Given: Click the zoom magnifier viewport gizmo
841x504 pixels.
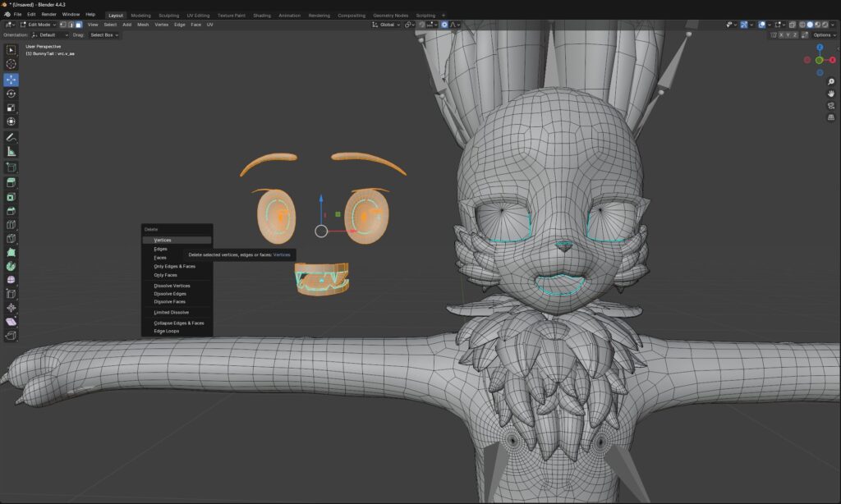Looking at the screenshot, I should click(830, 83).
